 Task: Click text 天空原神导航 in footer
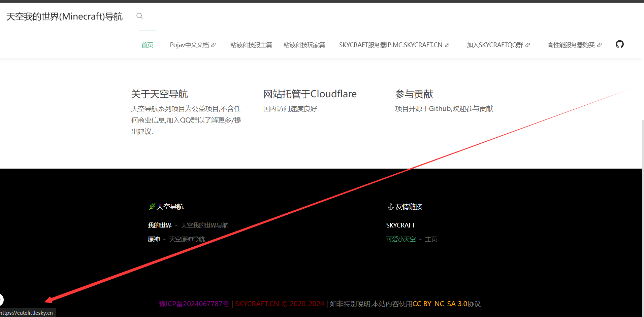[187, 239]
